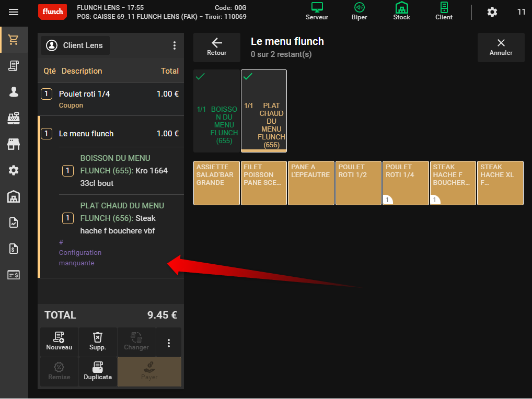Click Annuler to cancel the menu
The image size is (532, 399).
501,48
